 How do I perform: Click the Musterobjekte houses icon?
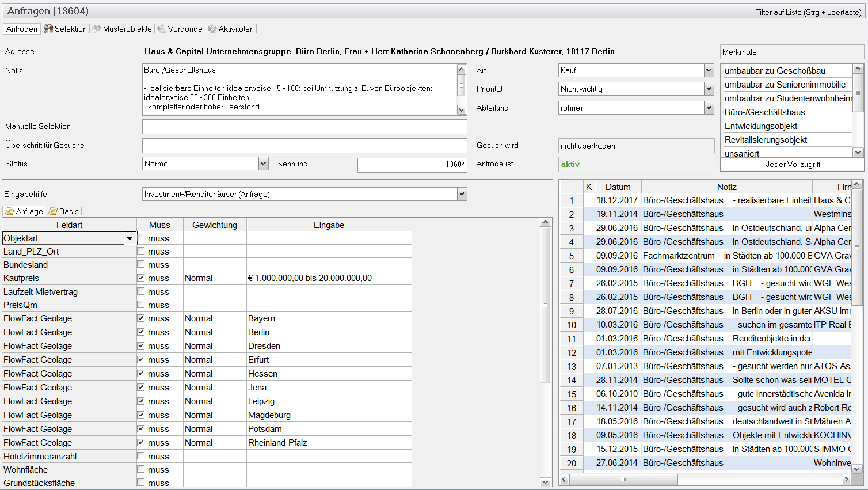click(x=97, y=29)
